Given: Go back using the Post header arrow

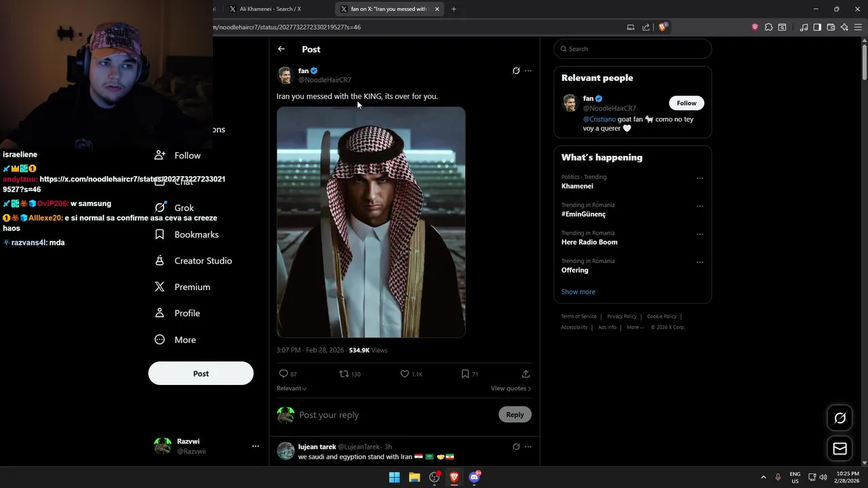Looking at the screenshot, I should (x=281, y=49).
